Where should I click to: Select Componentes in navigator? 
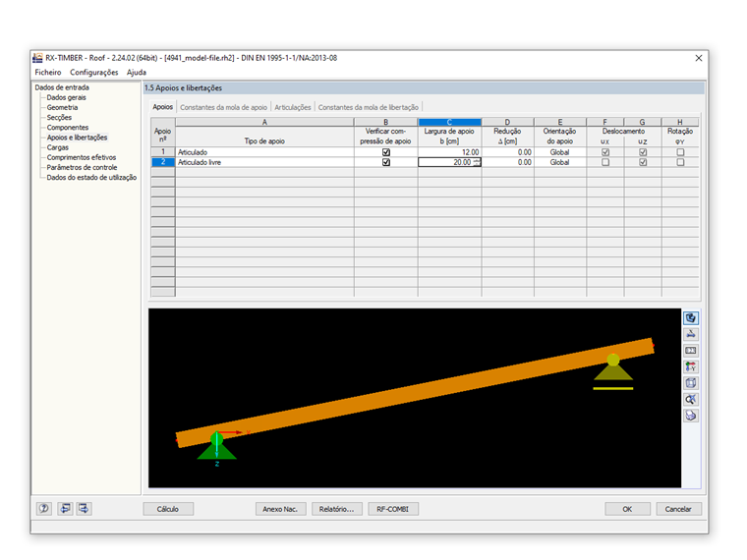pyautogui.click(x=68, y=128)
